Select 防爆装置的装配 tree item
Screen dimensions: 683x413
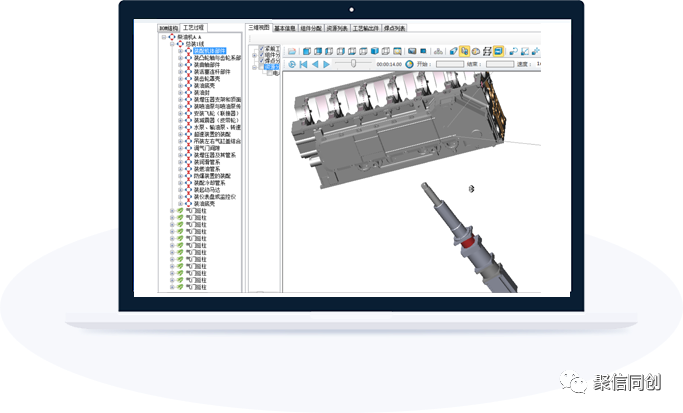pos(212,176)
